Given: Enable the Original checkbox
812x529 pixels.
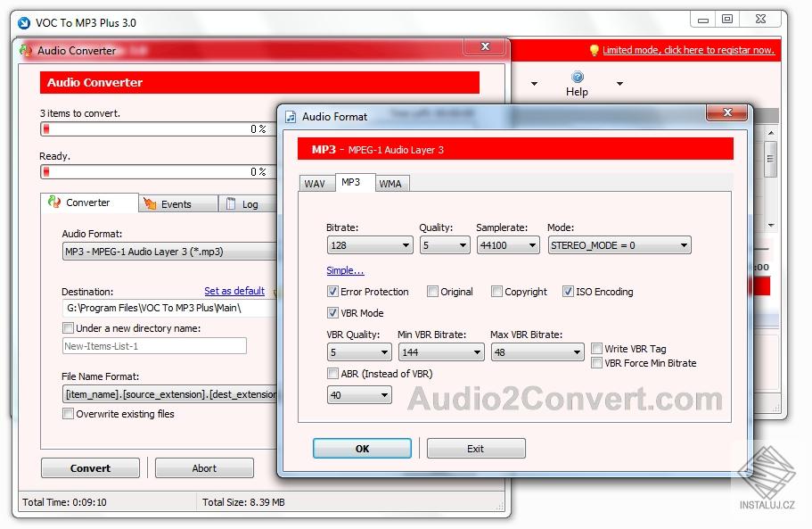Looking at the screenshot, I should (432, 292).
